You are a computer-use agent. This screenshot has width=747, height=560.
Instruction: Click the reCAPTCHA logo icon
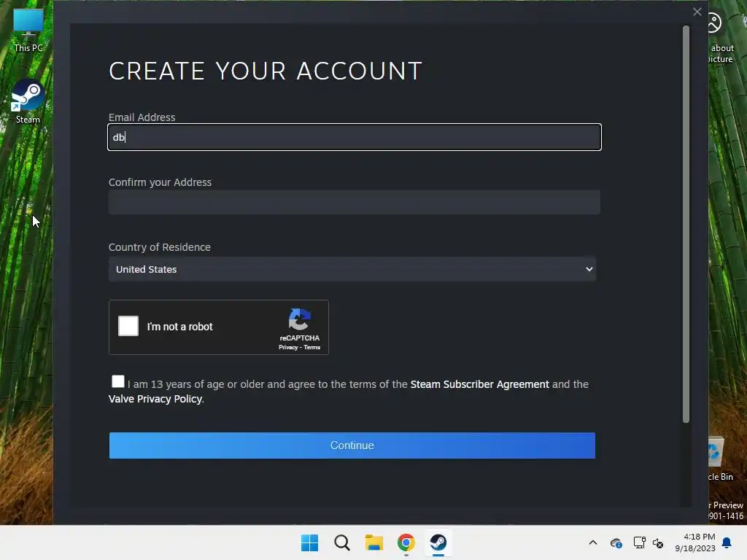300,319
